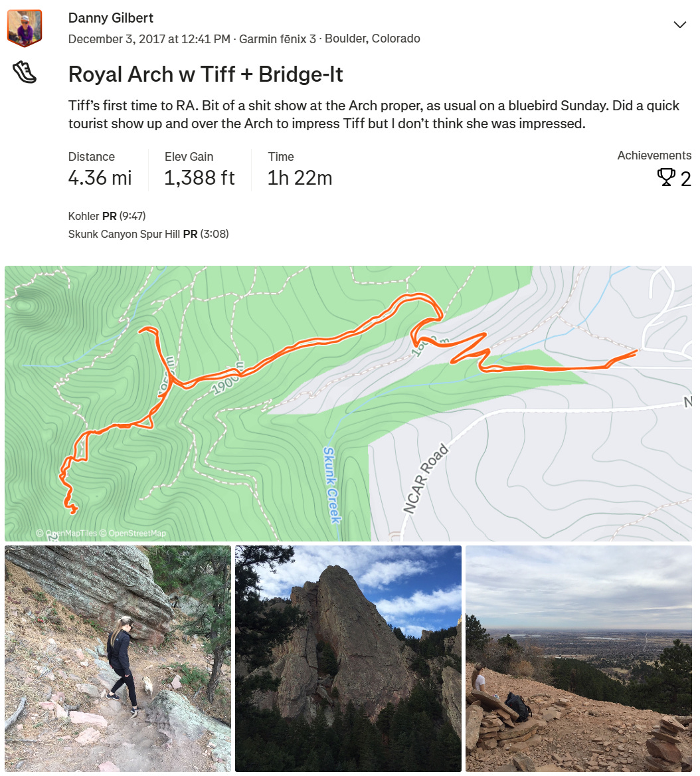Click the Skunk Creek label on the map

(332, 485)
